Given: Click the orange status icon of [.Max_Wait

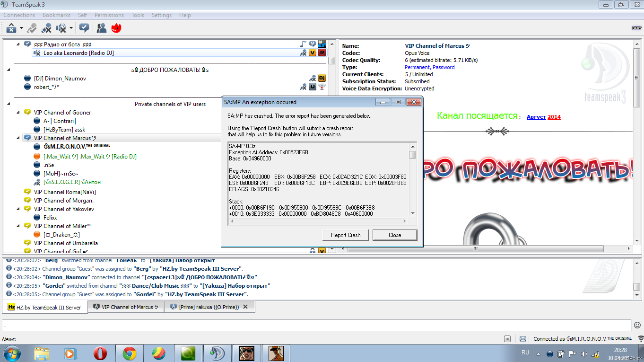Looking at the screenshot, I should pos(37,156).
